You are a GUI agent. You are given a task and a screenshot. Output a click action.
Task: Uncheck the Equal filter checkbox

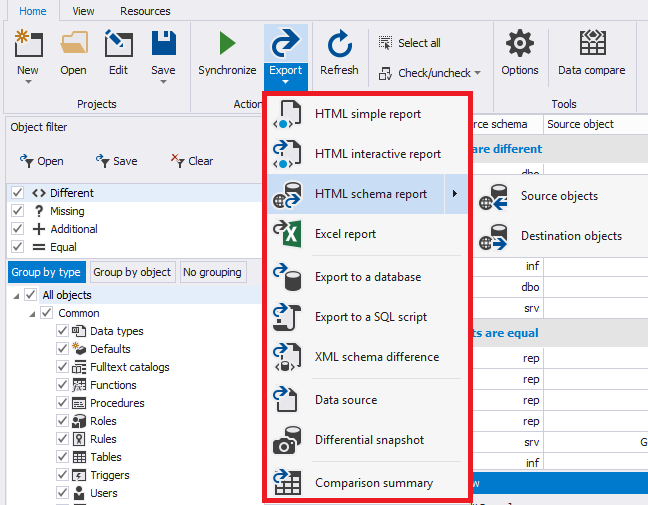17,247
